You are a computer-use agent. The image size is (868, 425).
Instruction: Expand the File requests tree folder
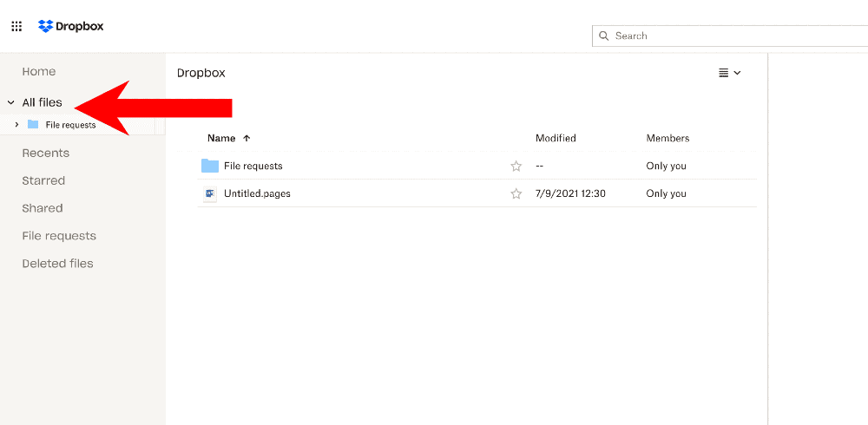point(16,125)
